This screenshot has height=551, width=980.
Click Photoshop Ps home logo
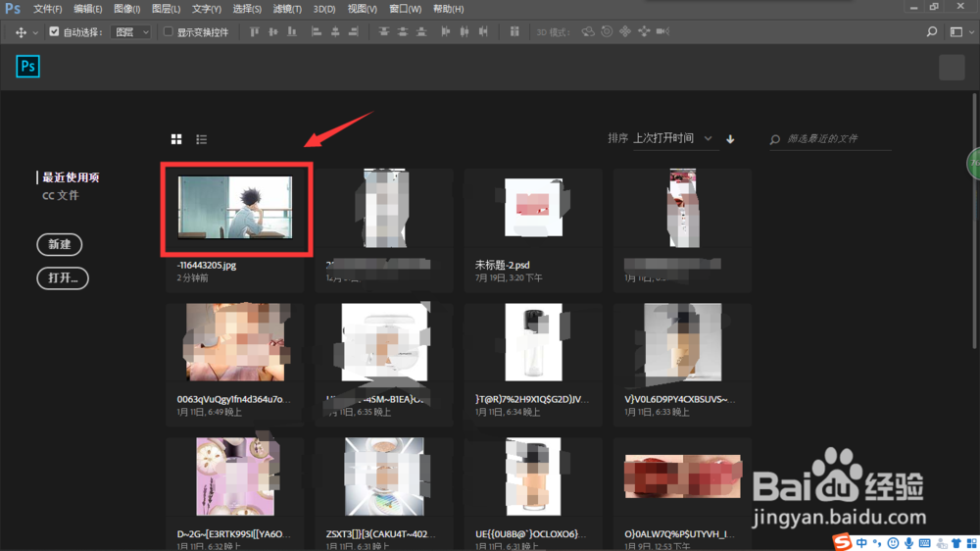click(x=27, y=67)
